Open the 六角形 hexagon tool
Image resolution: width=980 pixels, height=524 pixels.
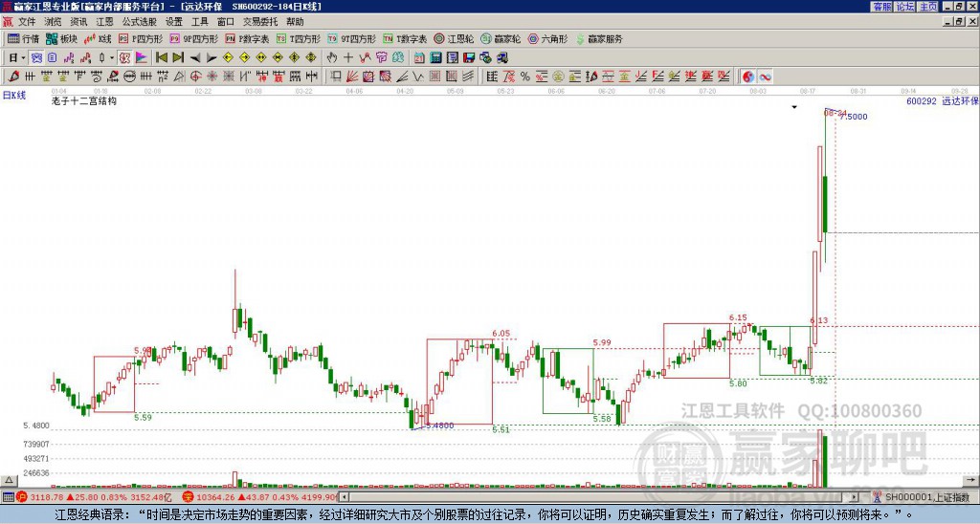pyautogui.click(x=547, y=38)
